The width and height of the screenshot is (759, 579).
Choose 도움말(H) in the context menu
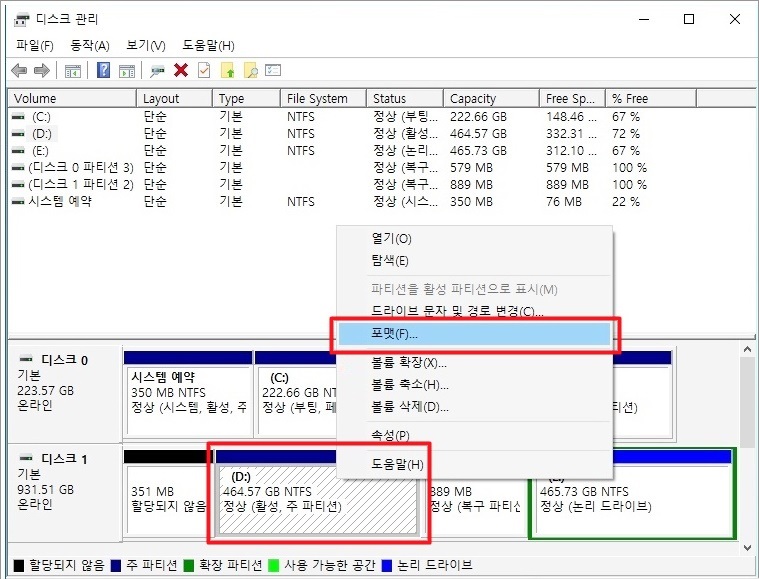(475, 464)
